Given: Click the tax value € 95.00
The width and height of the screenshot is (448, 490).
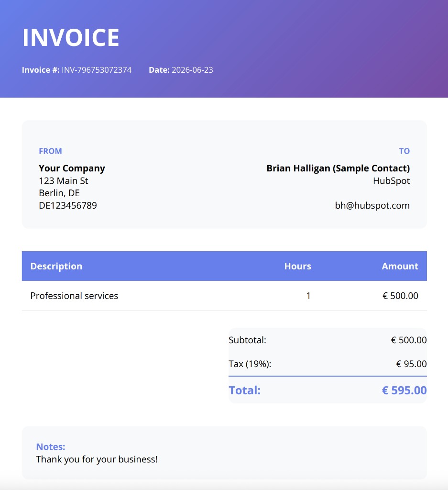Looking at the screenshot, I should (412, 364).
